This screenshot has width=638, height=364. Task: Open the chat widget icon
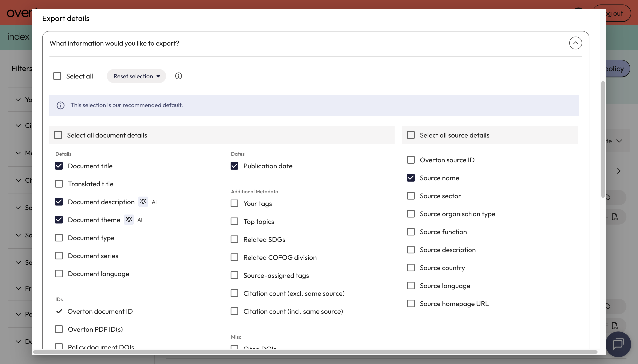click(619, 344)
